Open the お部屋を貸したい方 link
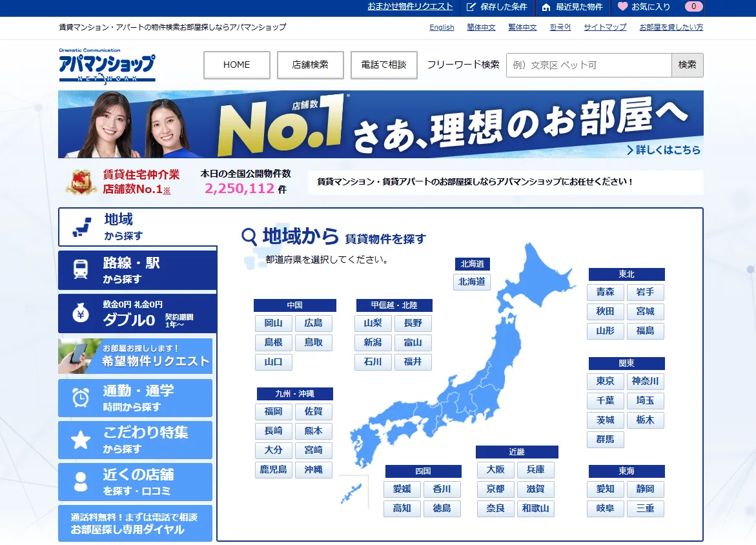Screen dimensions: 756x545 tap(671, 28)
